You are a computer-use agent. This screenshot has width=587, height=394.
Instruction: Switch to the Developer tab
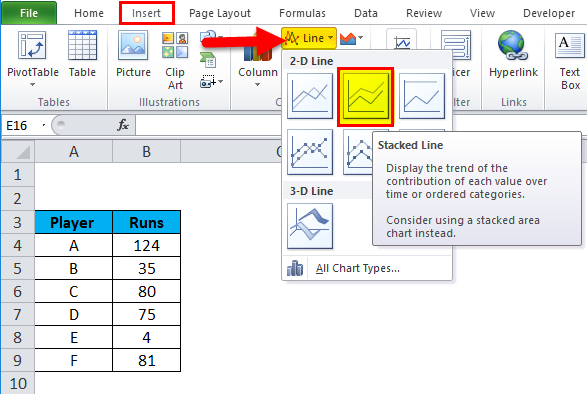549,13
